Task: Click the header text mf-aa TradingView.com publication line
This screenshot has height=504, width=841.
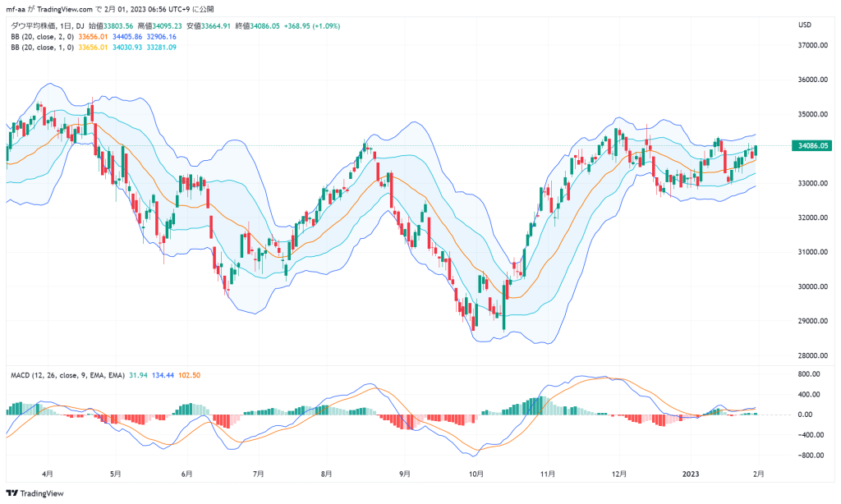Action: 110,9
